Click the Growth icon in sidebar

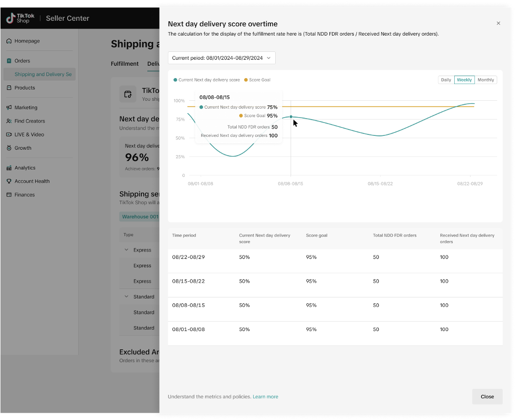click(x=9, y=148)
